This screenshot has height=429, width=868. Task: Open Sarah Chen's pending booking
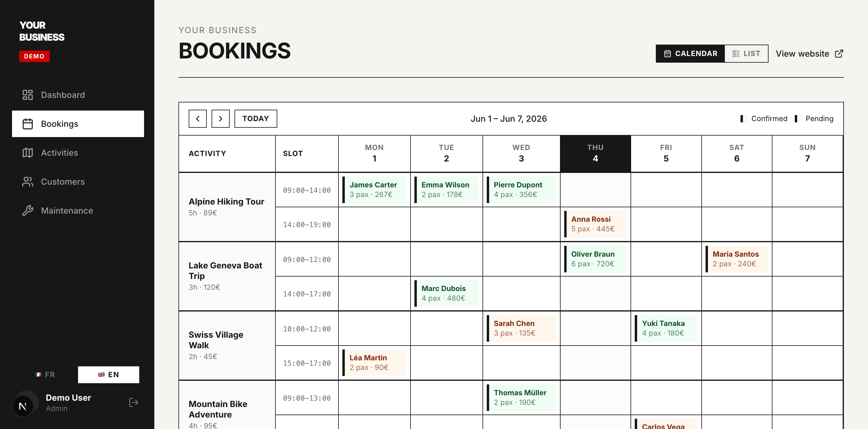click(521, 328)
